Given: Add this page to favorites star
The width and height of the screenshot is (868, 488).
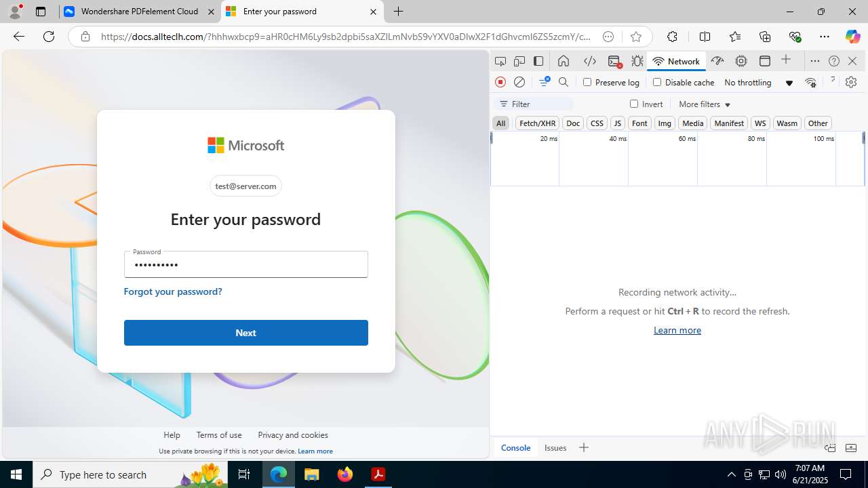Looking at the screenshot, I should [x=635, y=37].
